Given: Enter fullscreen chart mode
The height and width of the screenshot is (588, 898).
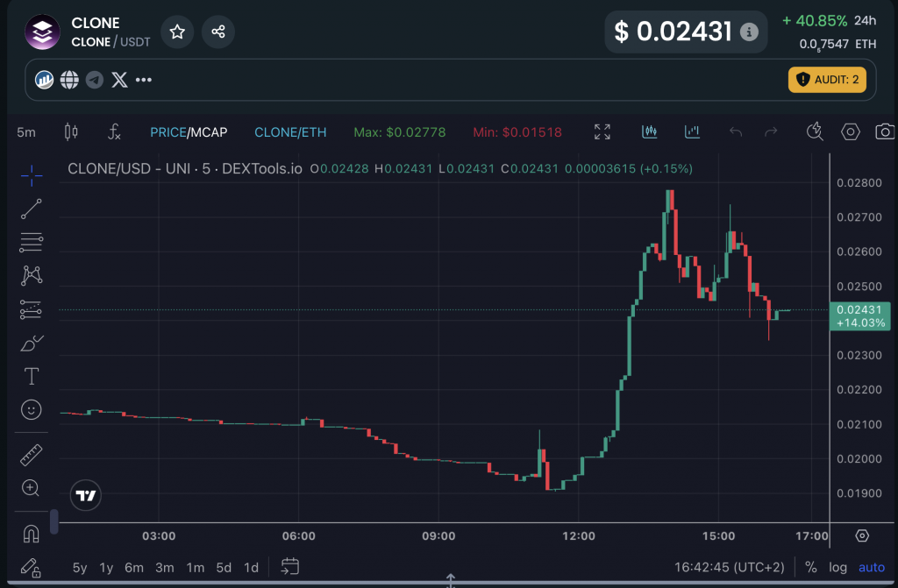Looking at the screenshot, I should coord(602,132).
